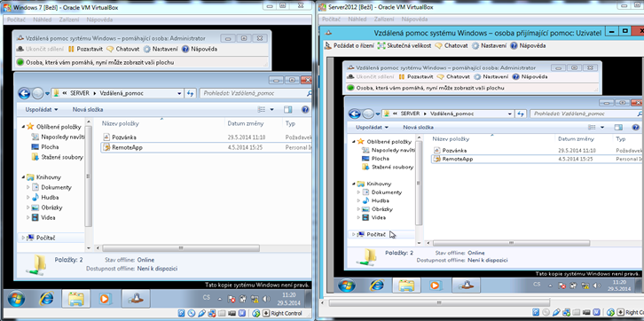This screenshot has height=321, width=644.
Task: Open Nápověda in the Server2012 helper toolbar
Action: [x=528, y=45]
